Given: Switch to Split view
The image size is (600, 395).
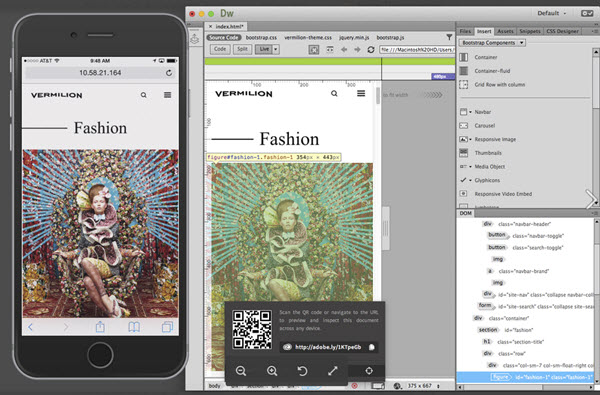Looking at the screenshot, I should click(x=242, y=49).
